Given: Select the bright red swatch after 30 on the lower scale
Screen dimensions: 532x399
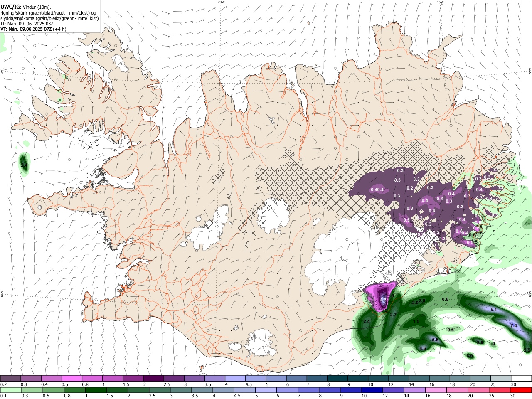Looking at the screenshot, I should click(521, 390).
